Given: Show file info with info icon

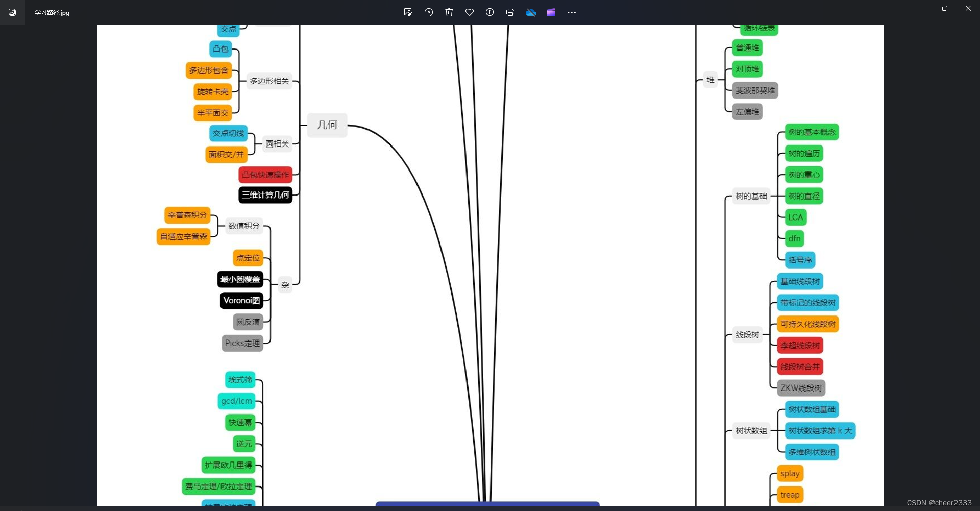Looking at the screenshot, I should pos(490,12).
